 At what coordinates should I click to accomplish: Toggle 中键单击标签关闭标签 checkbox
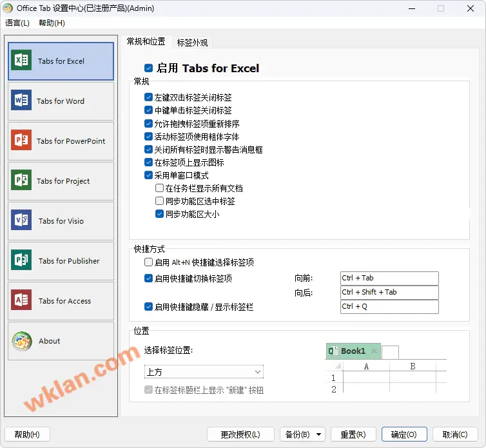[x=148, y=110]
